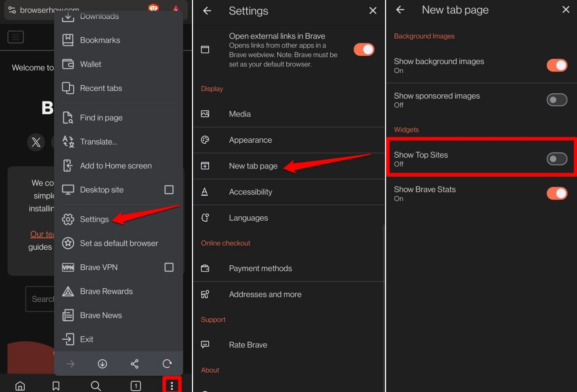Open the three-dot menu button
Image resolution: width=577 pixels, height=392 pixels.
click(x=172, y=385)
